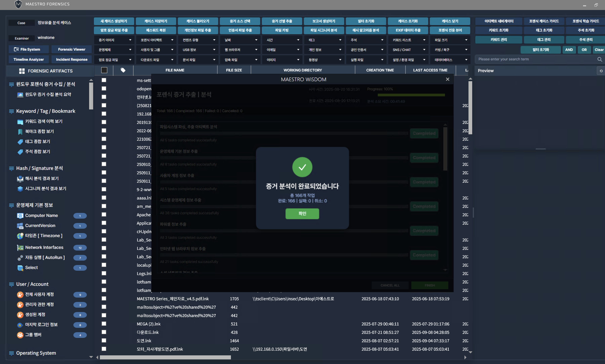The image size is (605, 364).
Task: Collapse the Hash / Signature 분석 section
Action: click(11, 168)
